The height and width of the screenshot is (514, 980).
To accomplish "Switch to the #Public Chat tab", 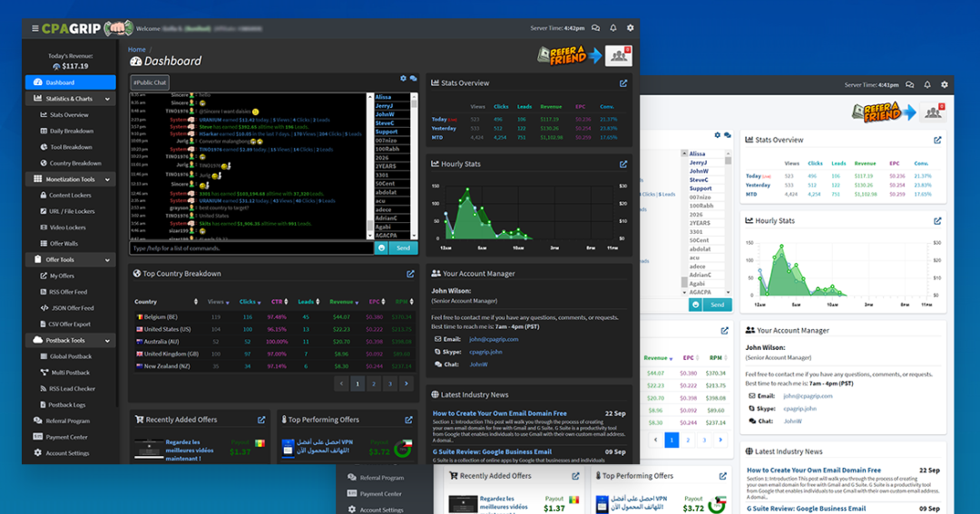I will coord(150,82).
